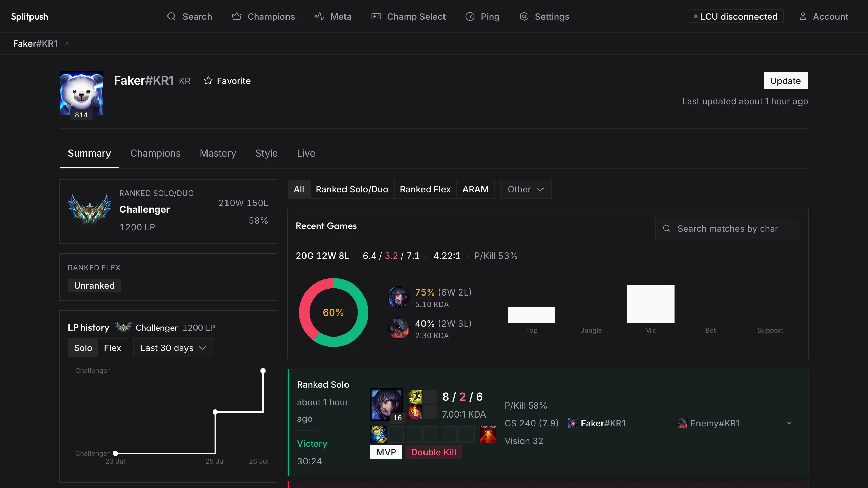Click the 60% win rate donut chart
868x488 pixels.
334,312
